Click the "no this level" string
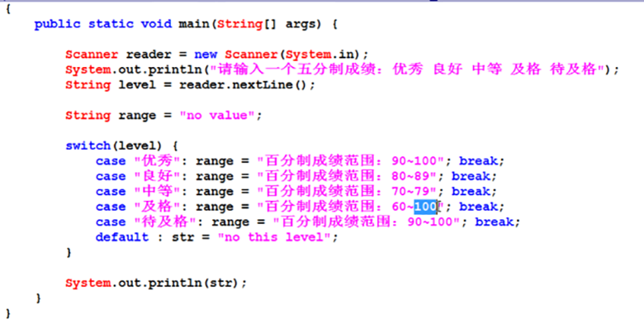This screenshot has height=329, width=644. click(x=274, y=237)
